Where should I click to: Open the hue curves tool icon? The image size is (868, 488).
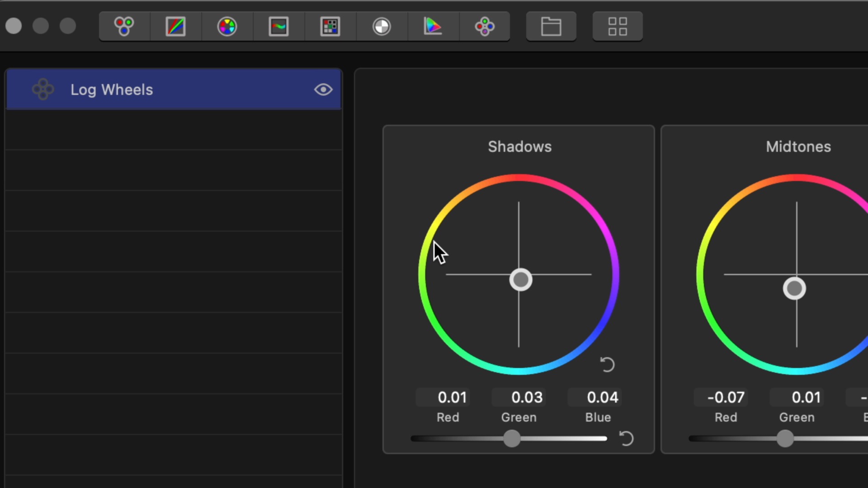coord(278,26)
